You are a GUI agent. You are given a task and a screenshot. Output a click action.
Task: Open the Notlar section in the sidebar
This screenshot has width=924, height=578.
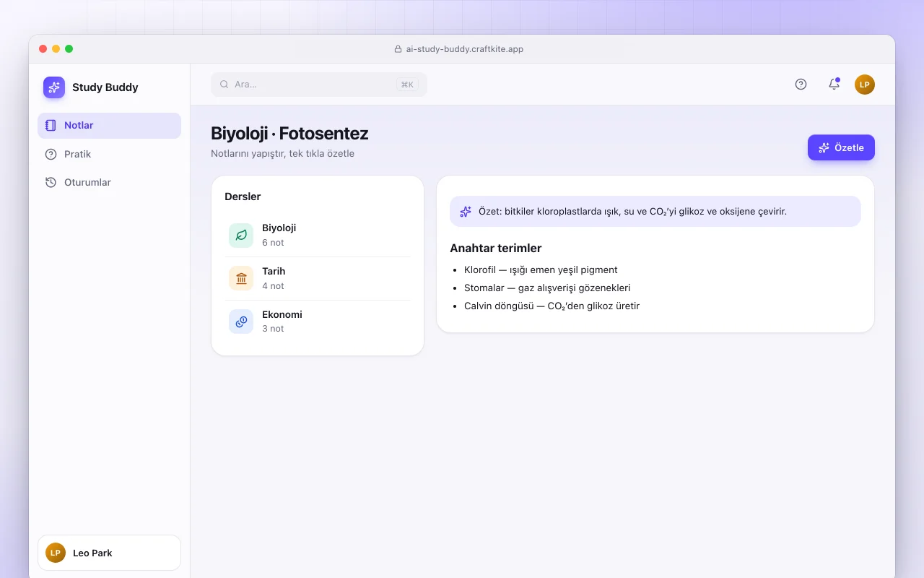pyautogui.click(x=109, y=126)
